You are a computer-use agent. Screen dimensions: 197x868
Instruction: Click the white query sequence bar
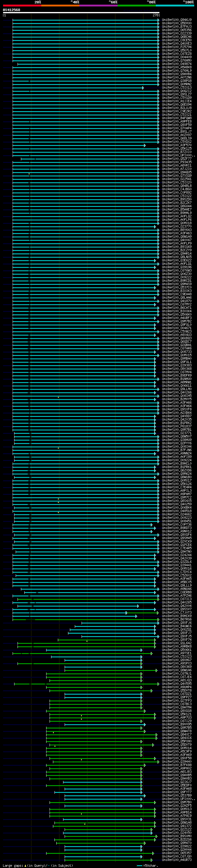[x=81, y=12]
